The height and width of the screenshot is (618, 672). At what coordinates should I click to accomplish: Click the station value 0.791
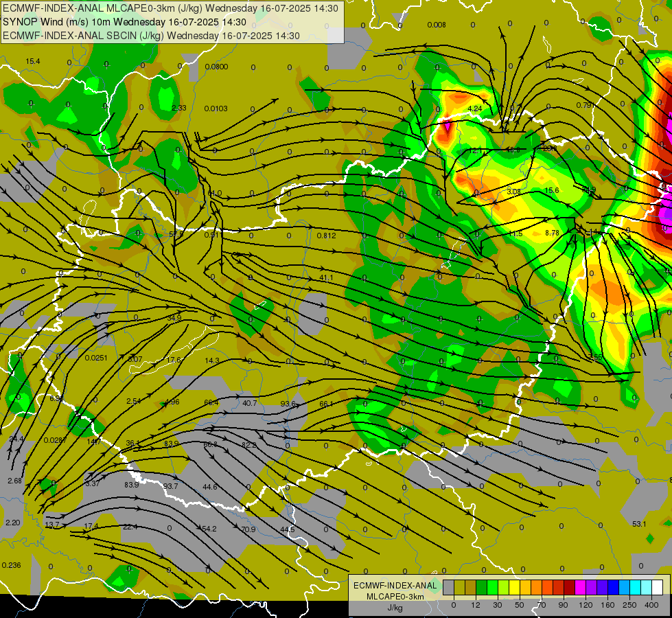point(585,105)
